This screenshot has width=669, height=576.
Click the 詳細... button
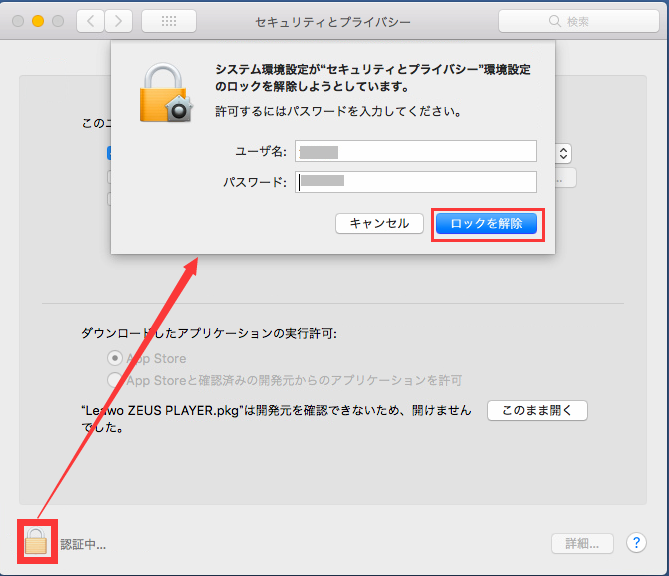[x=582, y=544]
